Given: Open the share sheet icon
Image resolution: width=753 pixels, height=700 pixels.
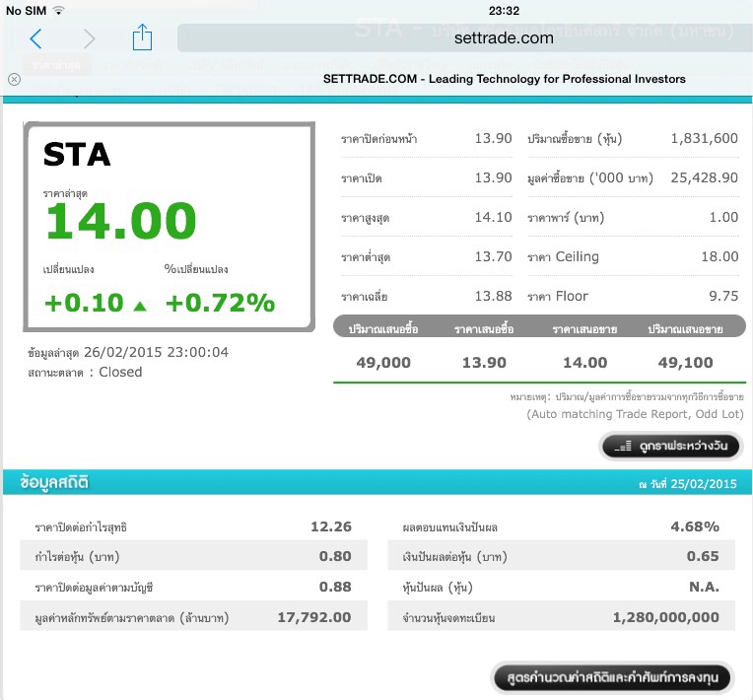Looking at the screenshot, I should pos(142,36).
